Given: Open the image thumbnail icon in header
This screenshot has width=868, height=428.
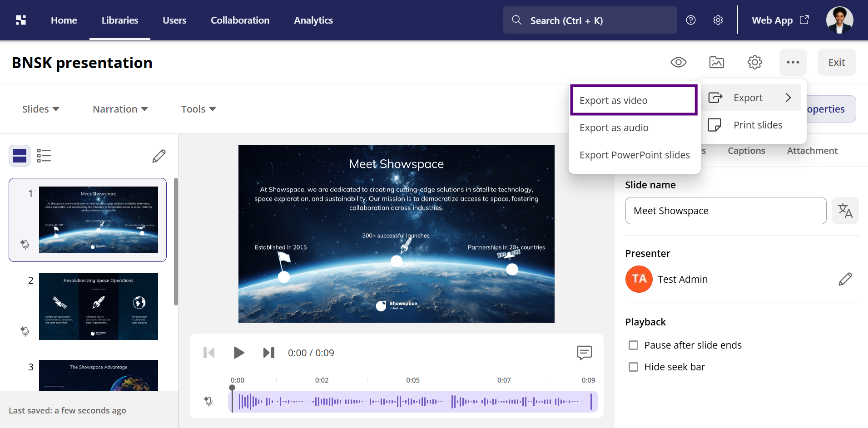Looking at the screenshot, I should point(717,62).
